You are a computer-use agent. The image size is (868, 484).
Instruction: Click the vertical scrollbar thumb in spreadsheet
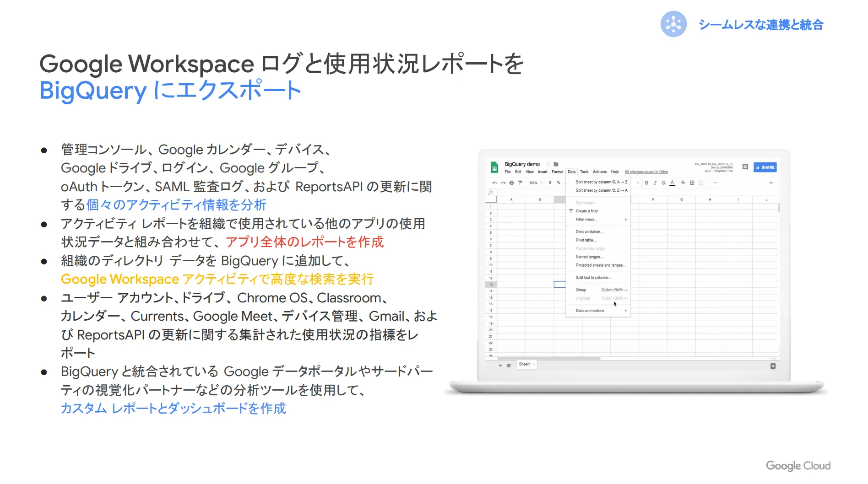(x=779, y=207)
